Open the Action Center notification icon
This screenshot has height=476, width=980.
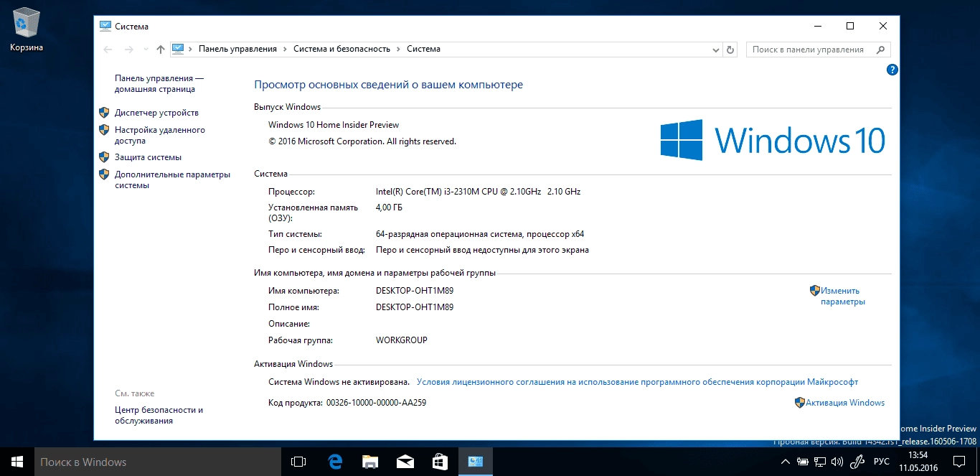click(x=959, y=462)
